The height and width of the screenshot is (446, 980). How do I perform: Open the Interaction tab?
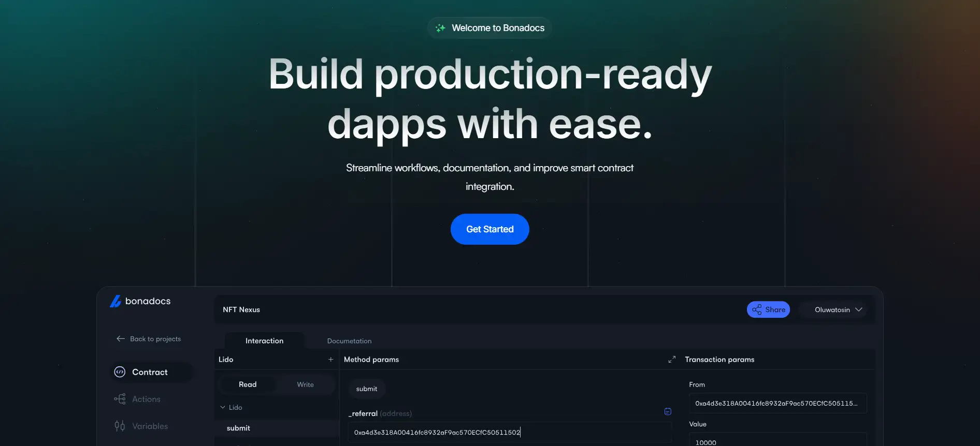click(x=264, y=341)
